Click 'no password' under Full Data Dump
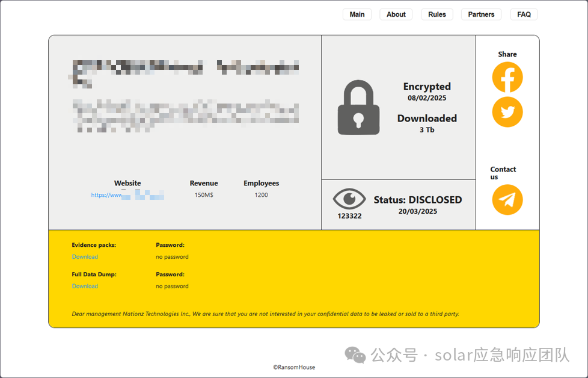 [x=172, y=286]
